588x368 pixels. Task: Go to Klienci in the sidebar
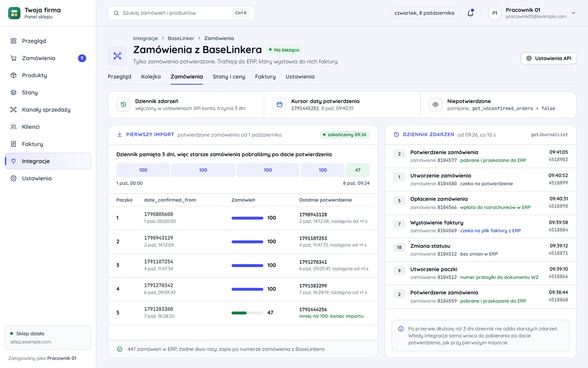click(48, 127)
